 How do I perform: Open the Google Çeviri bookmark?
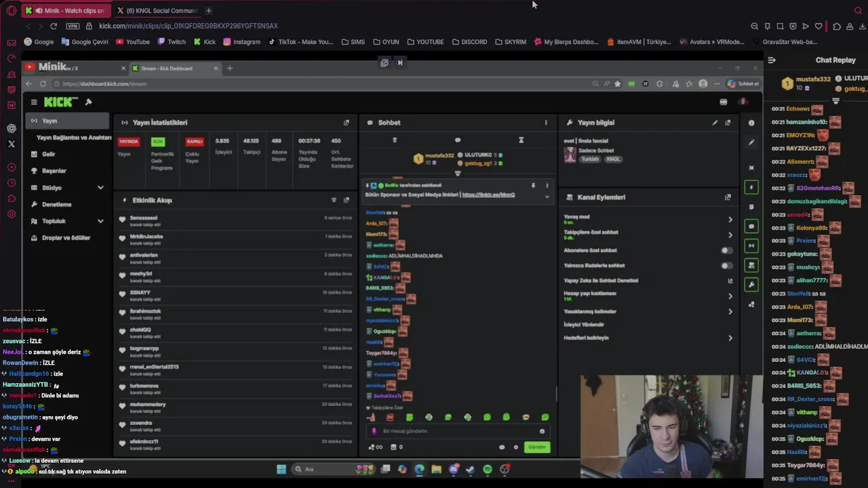click(x=84, y=41)
